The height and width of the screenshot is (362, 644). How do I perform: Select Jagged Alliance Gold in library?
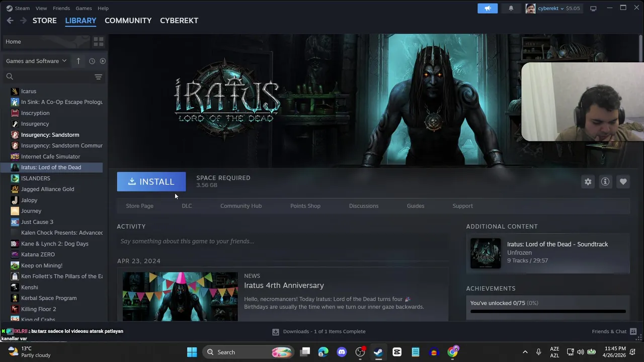(47, 189)
